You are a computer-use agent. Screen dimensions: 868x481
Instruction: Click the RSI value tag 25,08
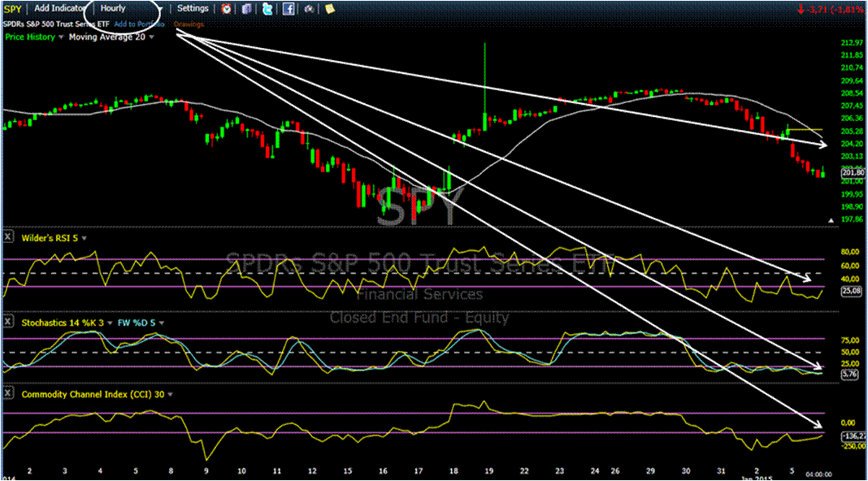(852, 291)
